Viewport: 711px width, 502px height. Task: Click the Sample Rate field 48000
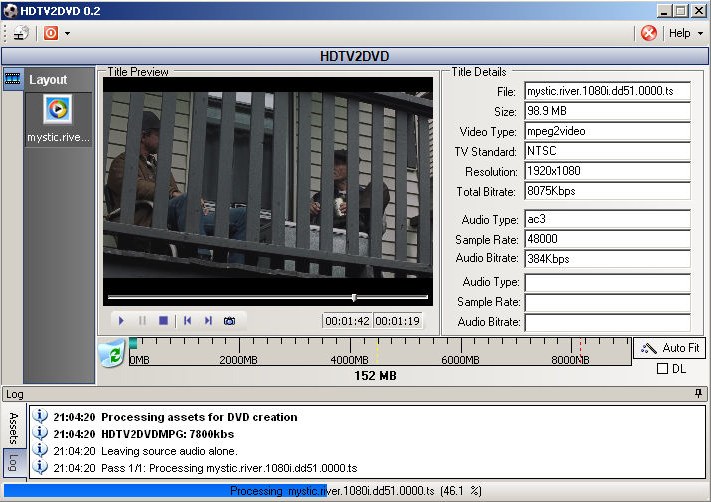pos(608,239)
